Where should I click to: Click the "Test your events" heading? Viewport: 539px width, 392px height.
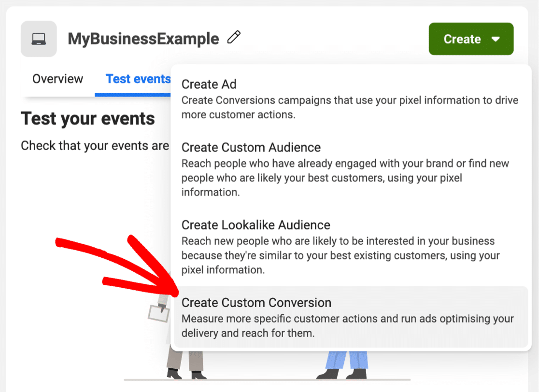pyautogui.click(x=88, y=119)
